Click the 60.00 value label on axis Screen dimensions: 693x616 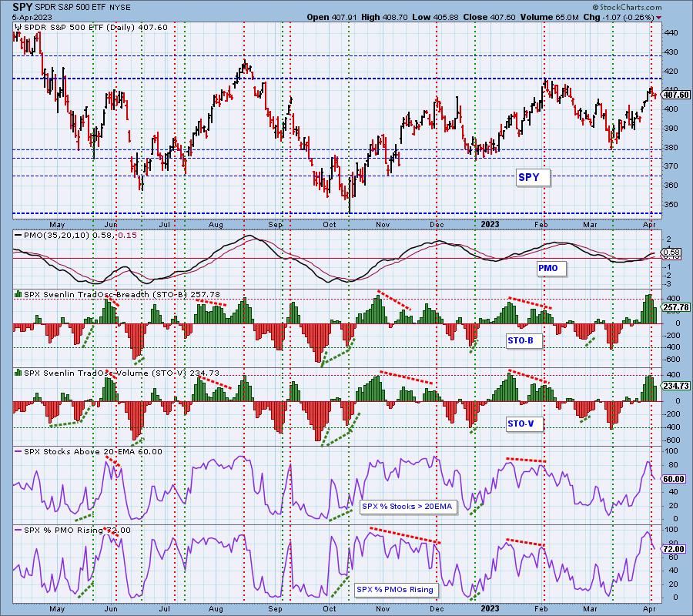(674, 479)
